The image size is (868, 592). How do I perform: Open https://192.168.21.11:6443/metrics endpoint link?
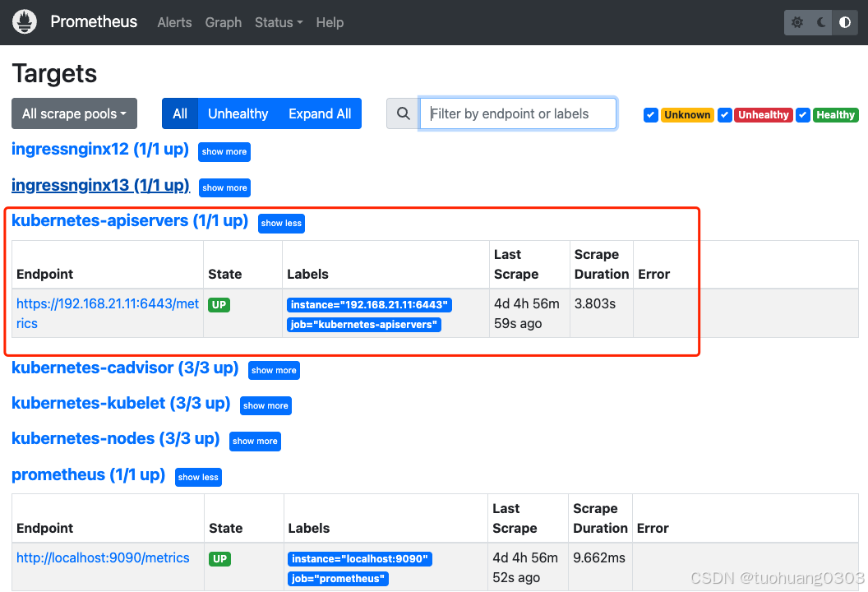(108, 313)
